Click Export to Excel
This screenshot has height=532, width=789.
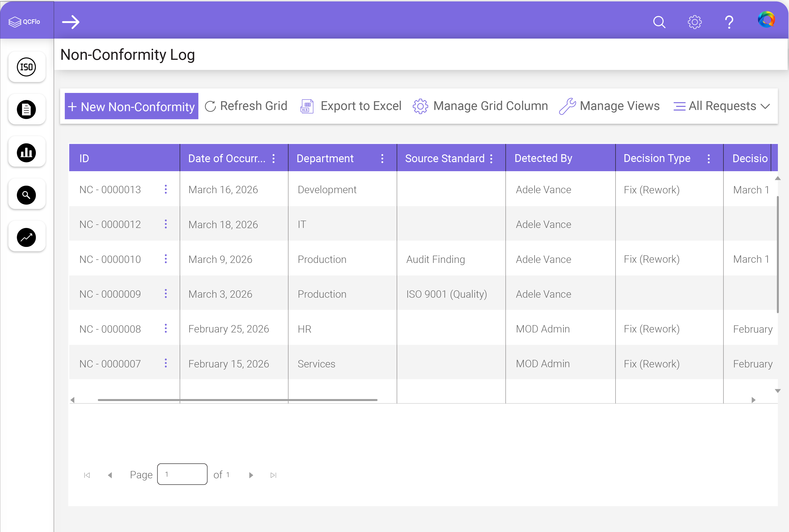tap(351, 106)
